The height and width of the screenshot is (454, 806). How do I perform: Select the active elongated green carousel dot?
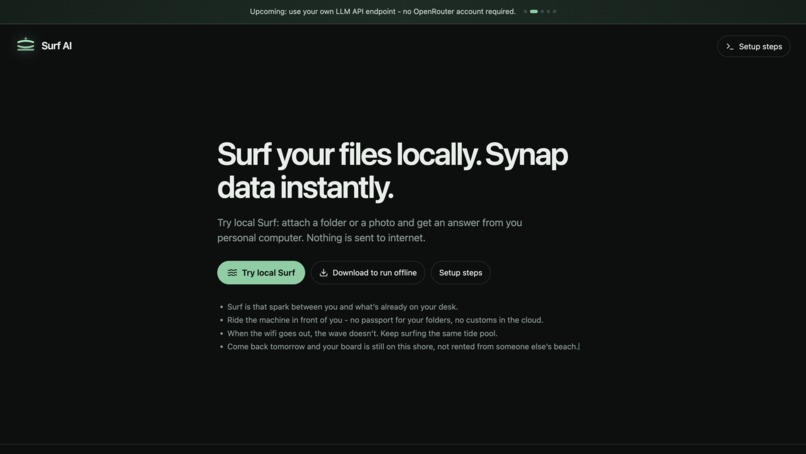click(534, 11)
